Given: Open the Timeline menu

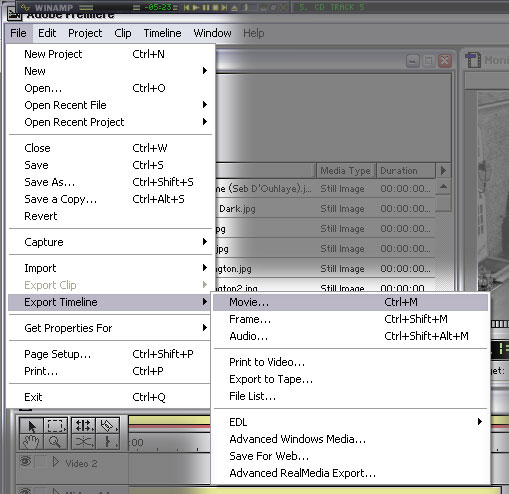Looking at the screenshot, I should [x=162, y=33].
